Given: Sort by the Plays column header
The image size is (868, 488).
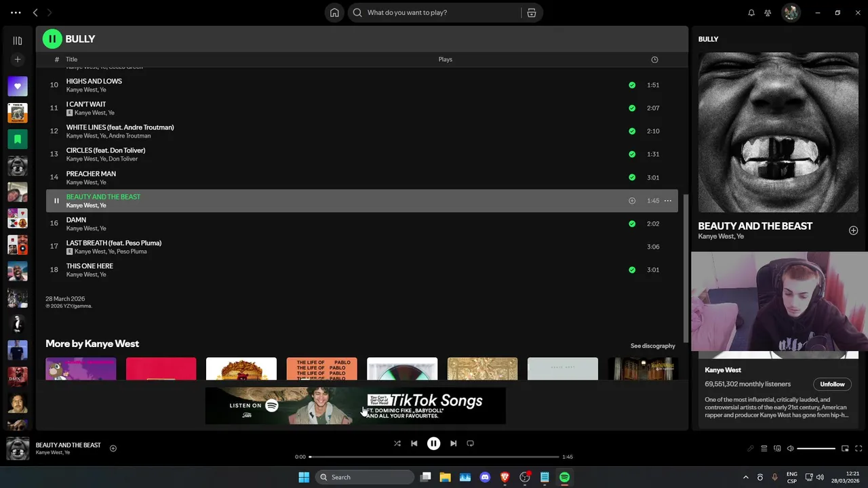Looking at the screenshot, I should [446, 60].
